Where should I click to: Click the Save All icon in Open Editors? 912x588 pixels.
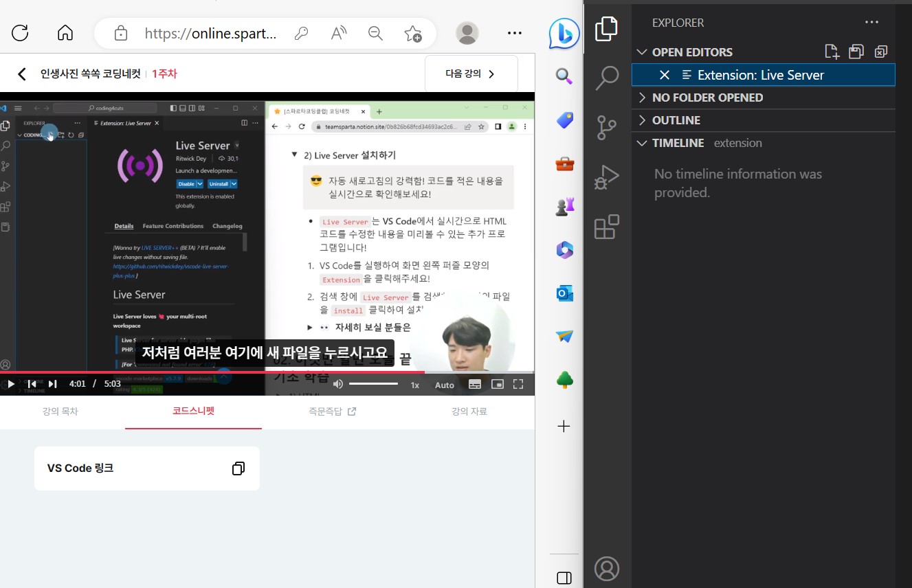[856, 52]
